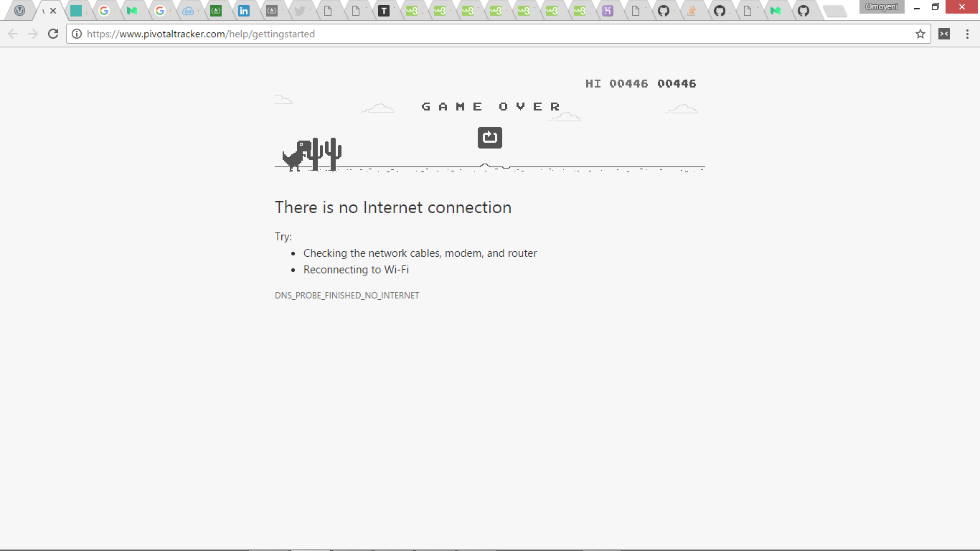980x551 pixels.
Task: Switch to the black T icon tab
Action: (384, 11)
